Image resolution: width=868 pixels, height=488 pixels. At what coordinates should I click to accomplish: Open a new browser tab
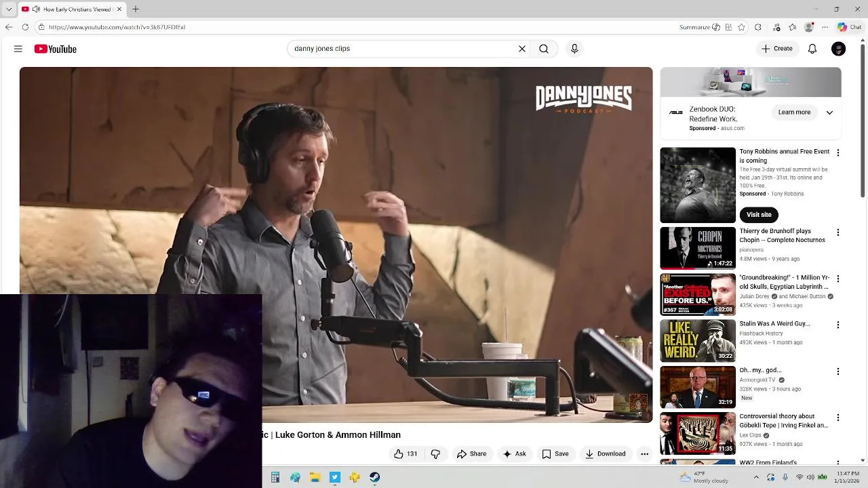[136, 9]
